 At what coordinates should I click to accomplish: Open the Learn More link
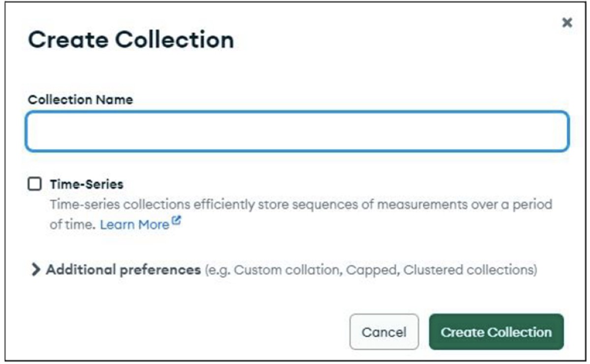135,224
